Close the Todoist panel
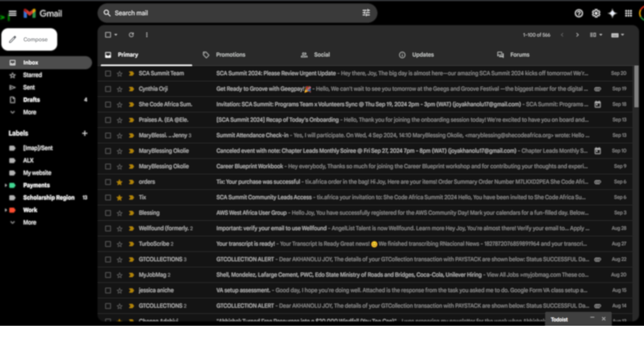Image resolution: width=644 pixels, height=362 pixels. click(x=604, y=319)
